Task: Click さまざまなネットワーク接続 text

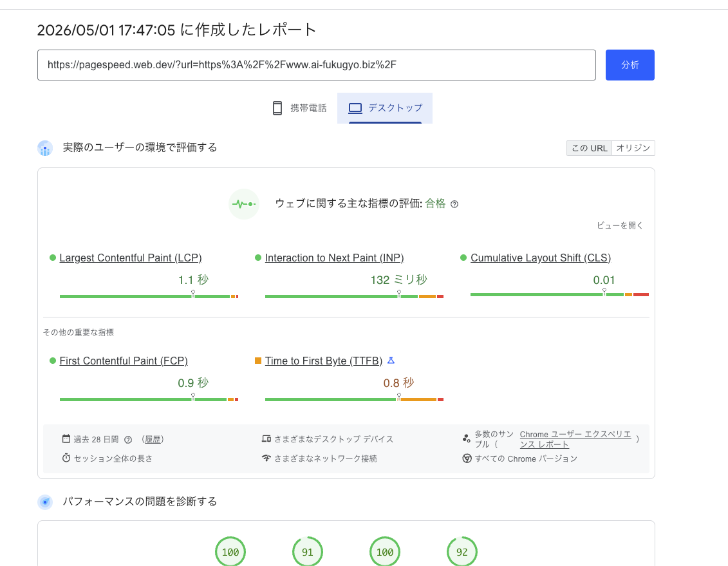Action: [x=326, y=458]
